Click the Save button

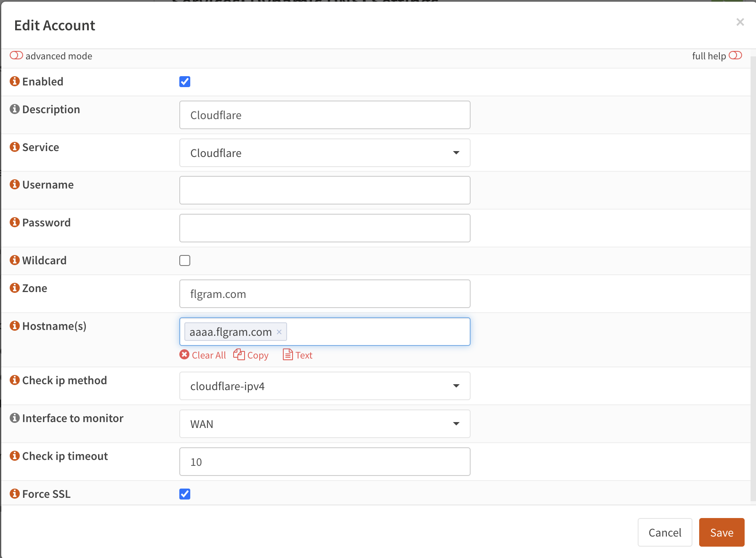pyautogui.click(x=722, y=532)
